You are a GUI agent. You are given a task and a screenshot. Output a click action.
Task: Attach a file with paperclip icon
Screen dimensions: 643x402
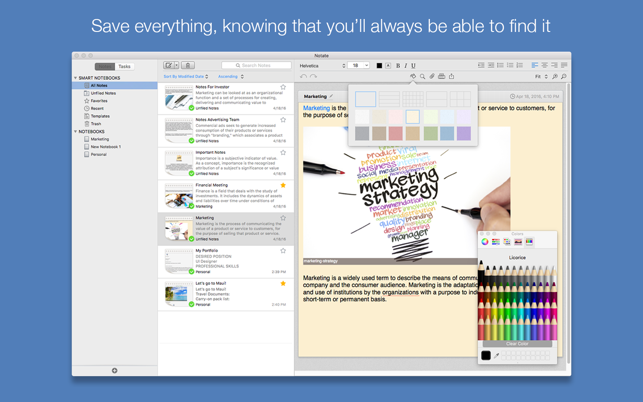432,76
